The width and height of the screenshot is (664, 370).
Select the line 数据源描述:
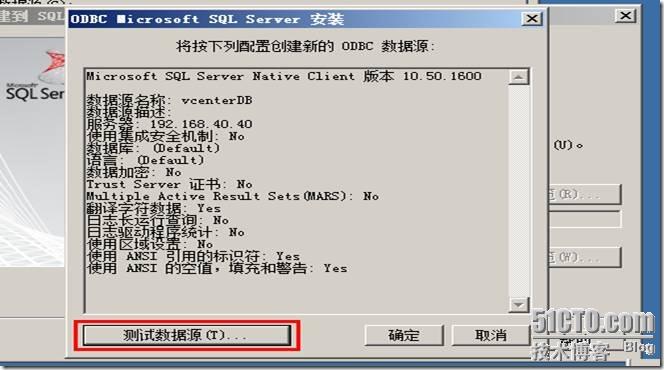(x=129, y=112)
